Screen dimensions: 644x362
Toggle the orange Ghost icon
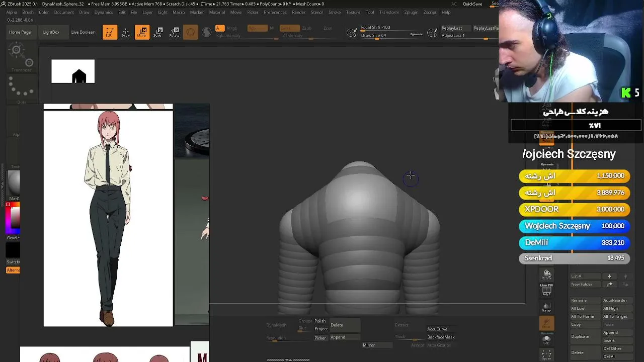547,323
